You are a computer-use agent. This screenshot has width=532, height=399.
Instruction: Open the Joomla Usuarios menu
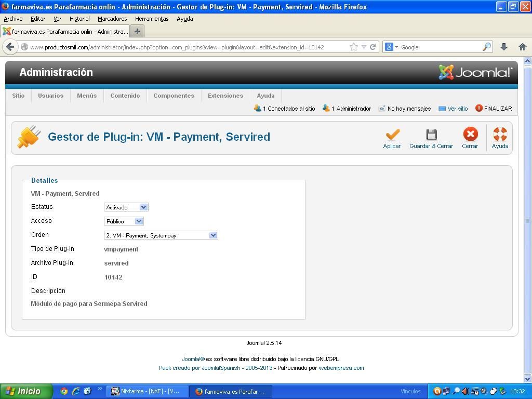click(x=51, y=96)
